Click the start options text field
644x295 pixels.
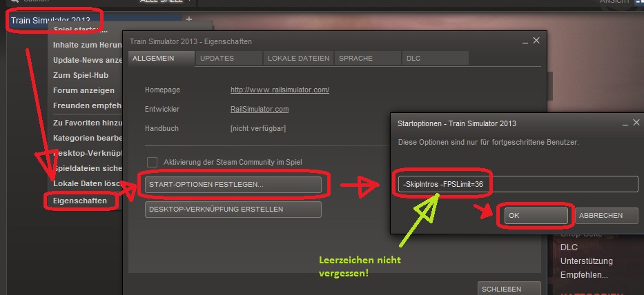[x=518, y=184]
